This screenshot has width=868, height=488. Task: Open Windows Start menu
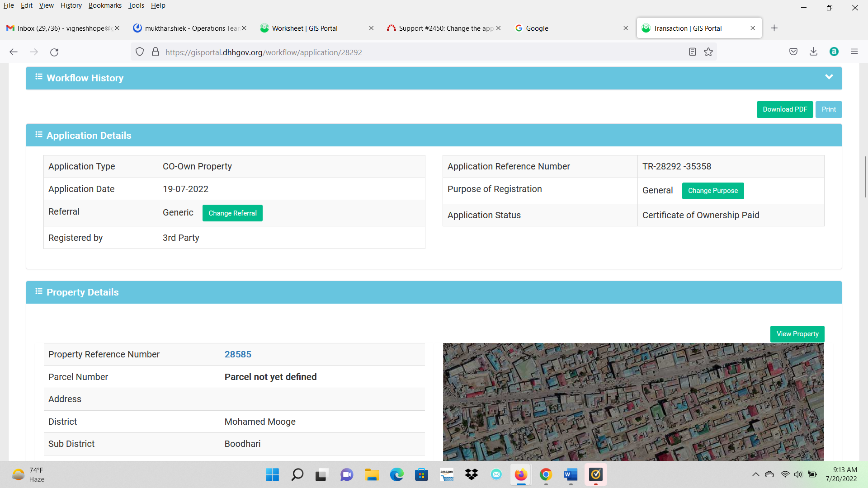[272, 474]
